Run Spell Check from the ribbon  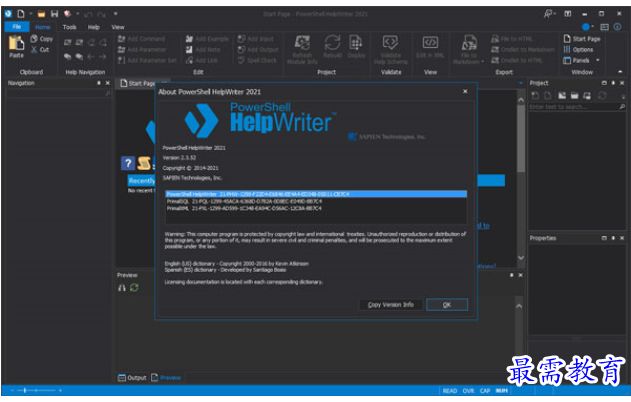tap(257, 60)
